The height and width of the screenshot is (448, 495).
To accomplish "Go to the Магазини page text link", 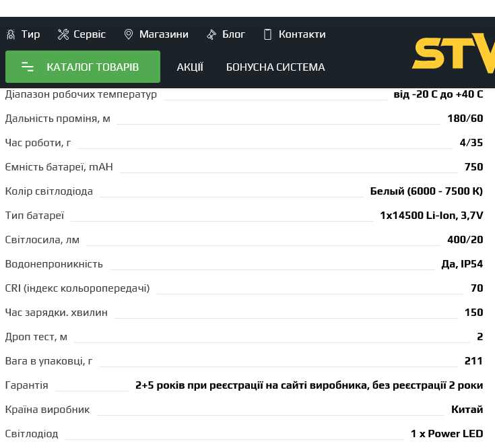I will (x=164, y=34).
